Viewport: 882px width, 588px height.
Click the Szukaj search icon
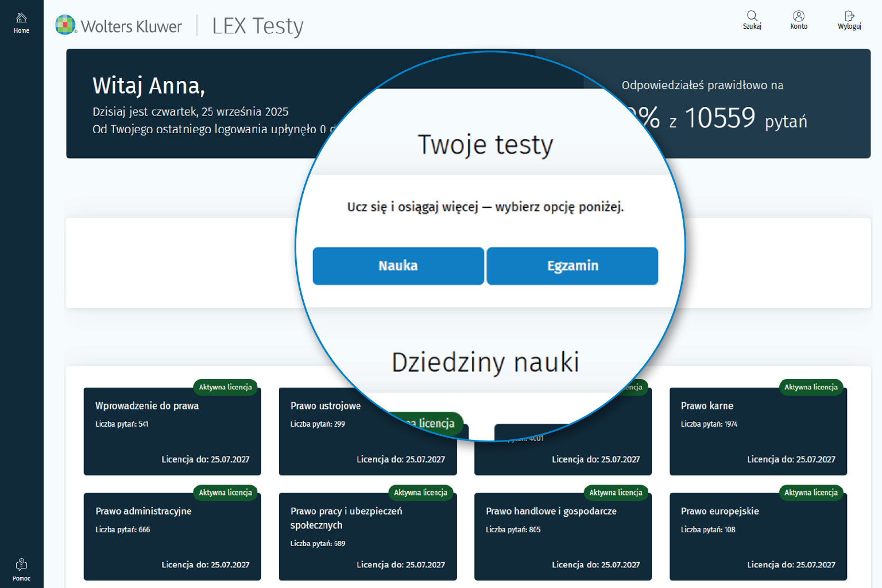[752, 20]
